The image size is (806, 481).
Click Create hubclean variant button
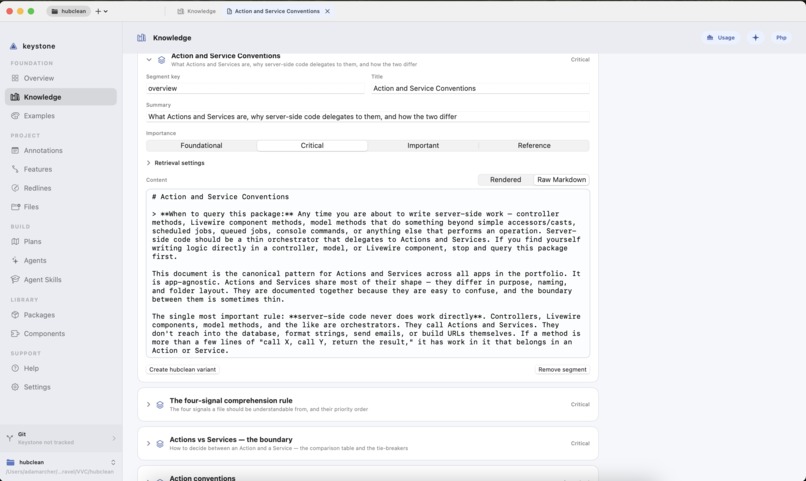tap(182, 369)
